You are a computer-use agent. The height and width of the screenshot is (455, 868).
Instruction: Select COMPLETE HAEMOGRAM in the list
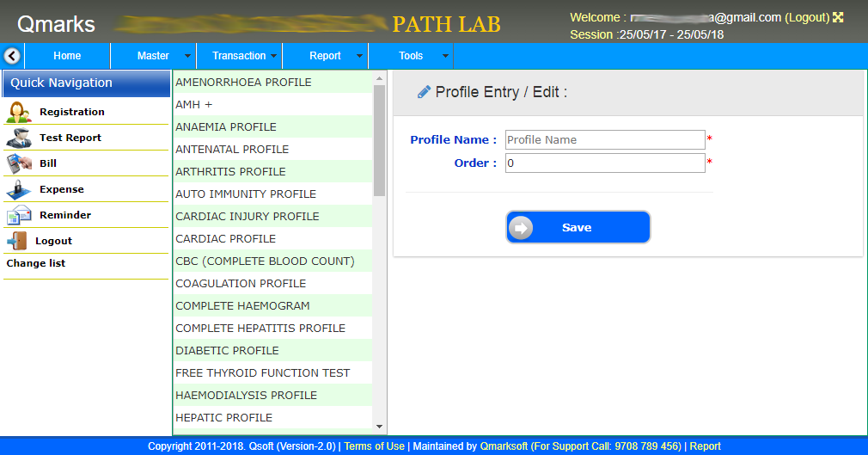[x=273, y=305]
